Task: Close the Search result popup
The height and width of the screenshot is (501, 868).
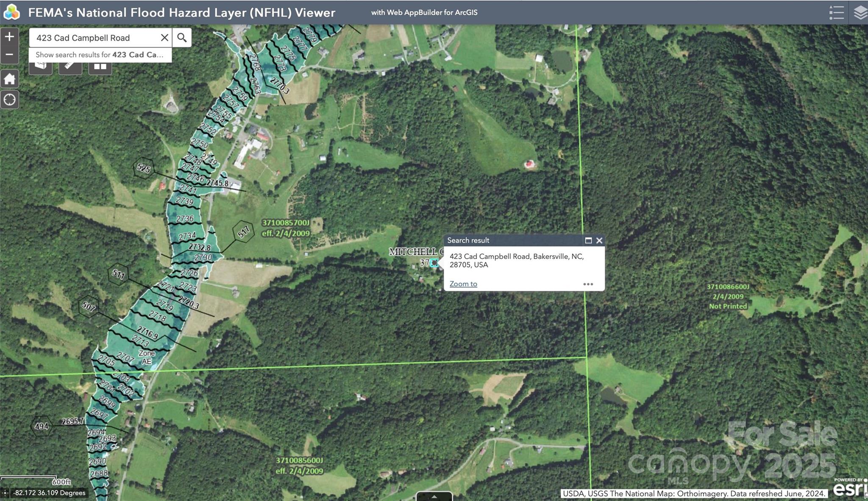Action: [x=599, y=240]
